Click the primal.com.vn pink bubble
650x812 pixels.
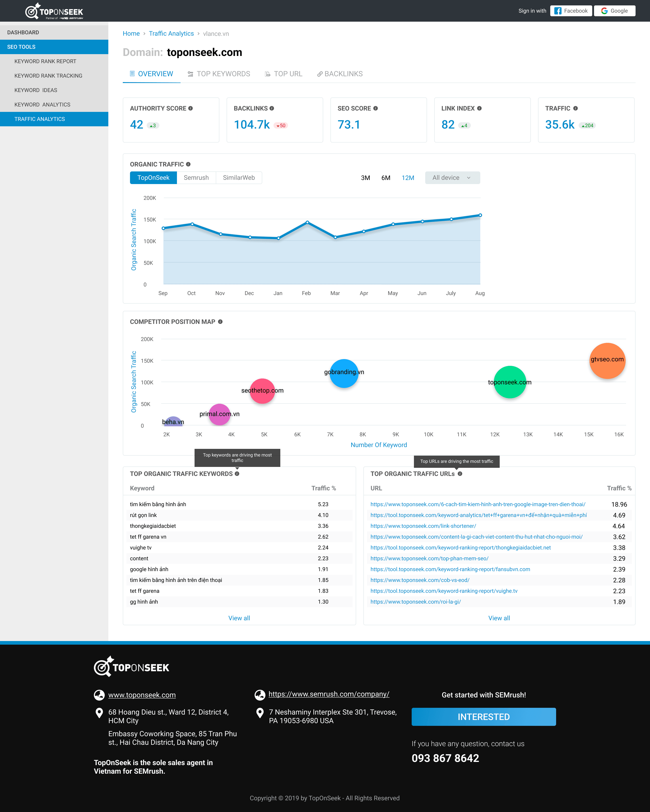pyautogui.click(x=219, y=414)
